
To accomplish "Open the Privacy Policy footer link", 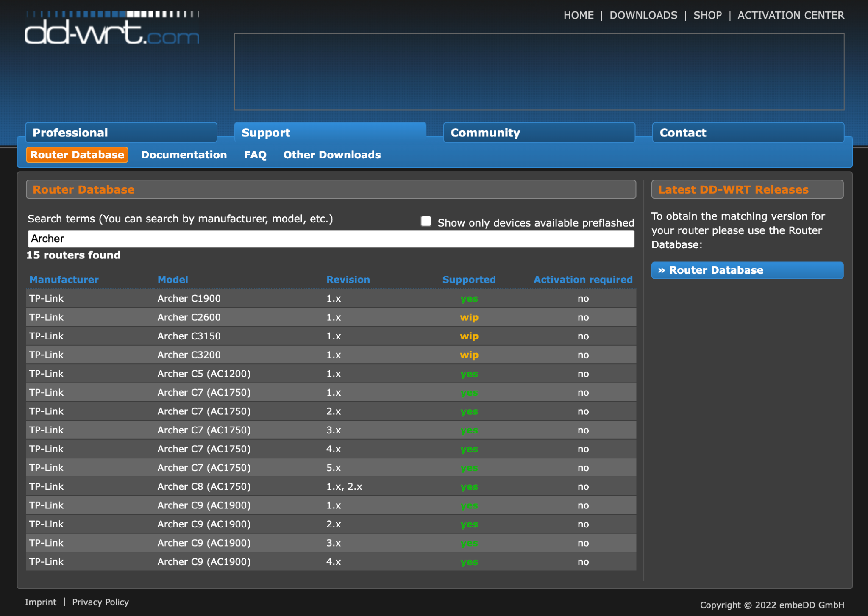I will 100,602.
